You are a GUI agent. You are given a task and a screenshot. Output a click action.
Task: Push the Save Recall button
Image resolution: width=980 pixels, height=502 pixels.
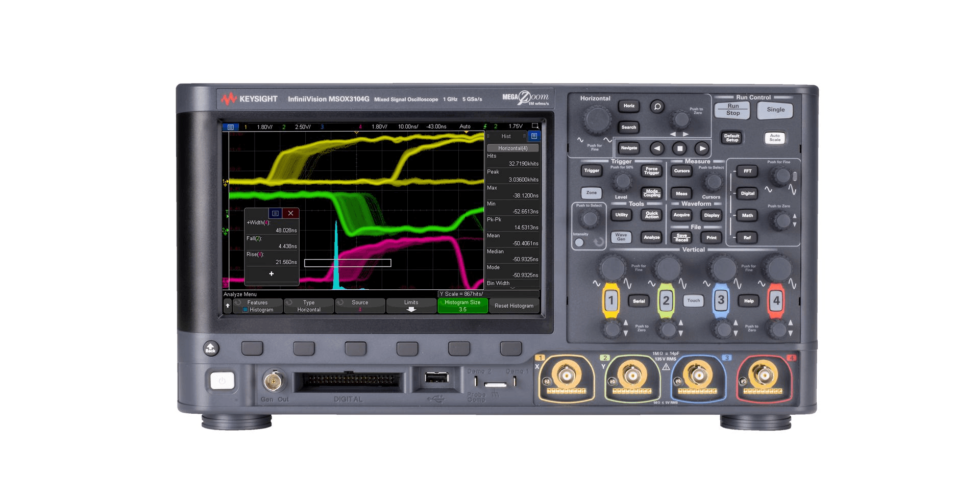[681, 237]
